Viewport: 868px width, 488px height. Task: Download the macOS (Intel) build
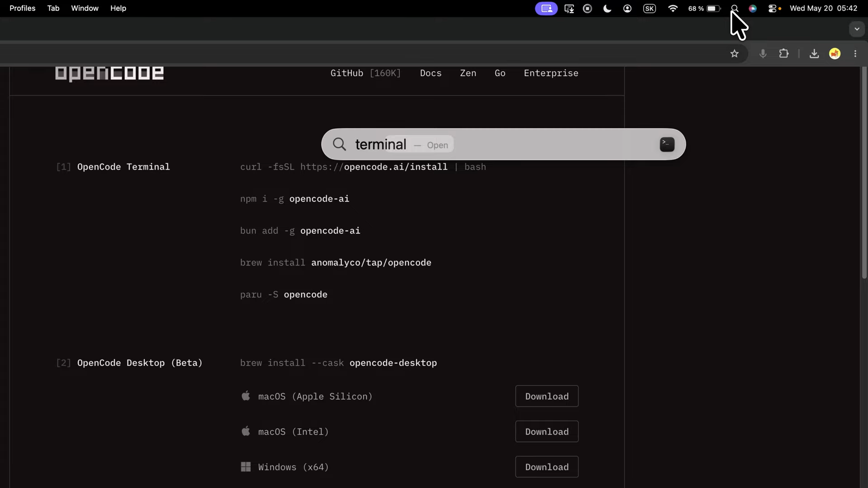click(547, 432)
